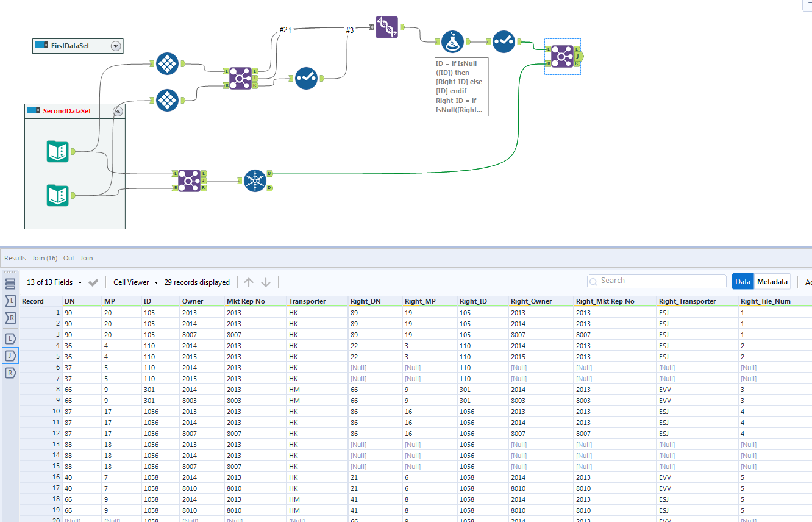Open the first Input Data tool in SecondDataSet
This screenshot has width=812, height=522.
pos(57,151)
